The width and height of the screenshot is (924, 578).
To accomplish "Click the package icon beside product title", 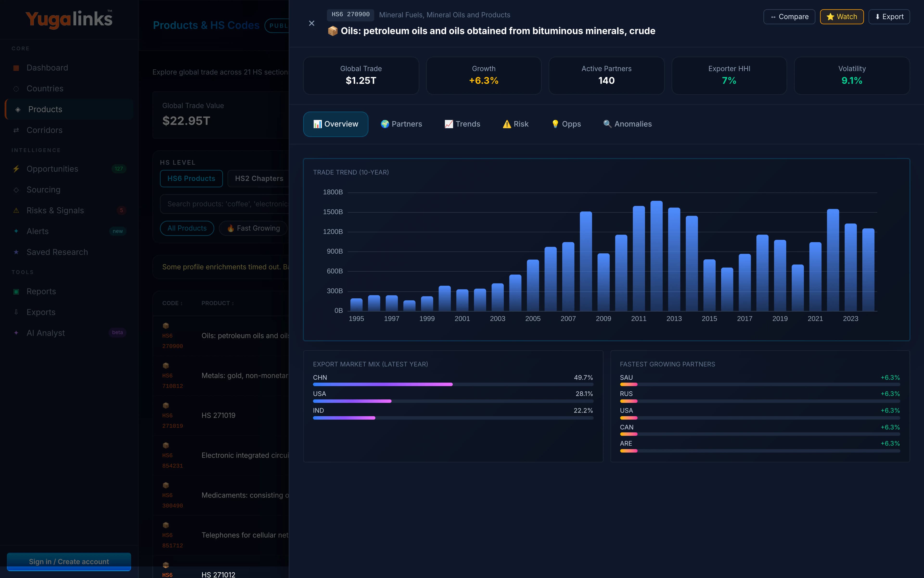I will coord(333,31).
